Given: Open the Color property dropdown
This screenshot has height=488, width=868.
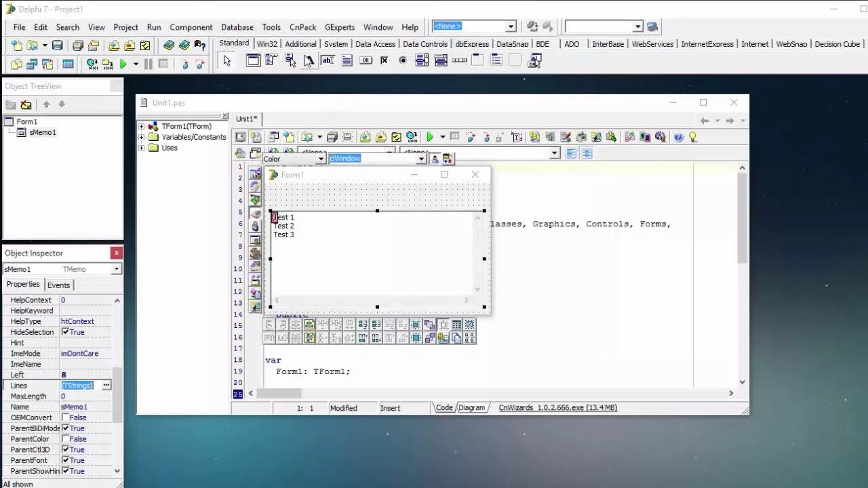Looking at the screenshot, I should coord(320,159).
